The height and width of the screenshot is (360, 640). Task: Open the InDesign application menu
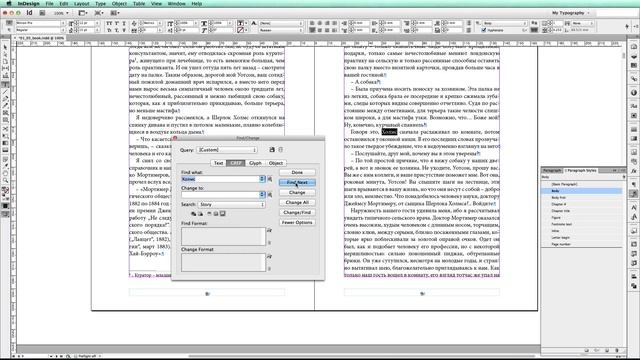29,4
